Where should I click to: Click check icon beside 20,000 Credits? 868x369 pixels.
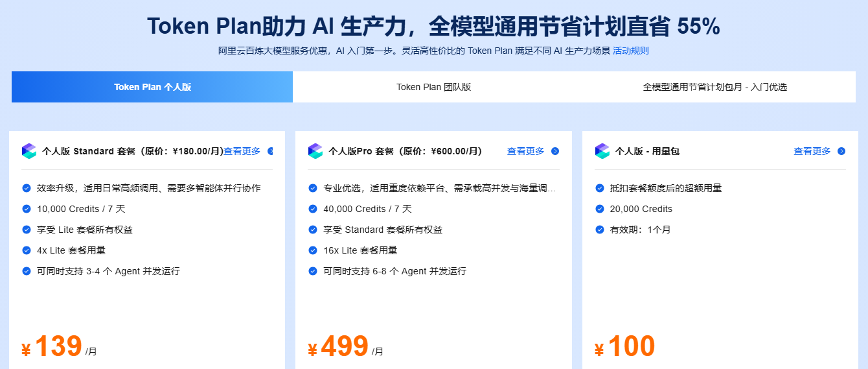pos(600,209)
